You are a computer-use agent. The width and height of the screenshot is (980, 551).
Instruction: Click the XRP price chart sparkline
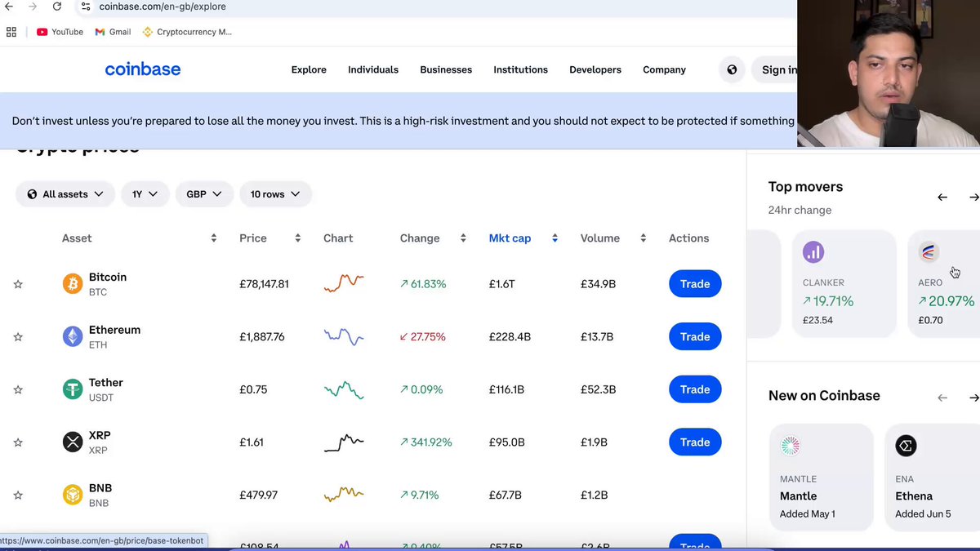(x=344, y=442)
